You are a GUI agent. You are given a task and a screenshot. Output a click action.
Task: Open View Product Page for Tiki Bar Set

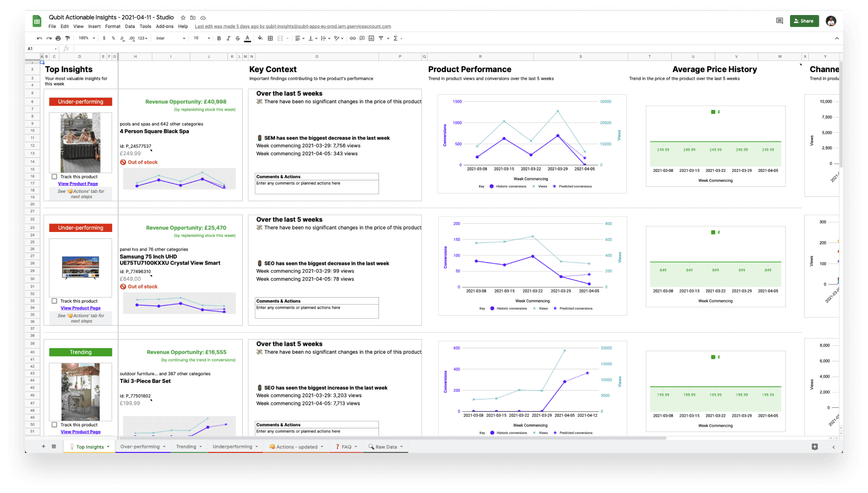[81, 432]
